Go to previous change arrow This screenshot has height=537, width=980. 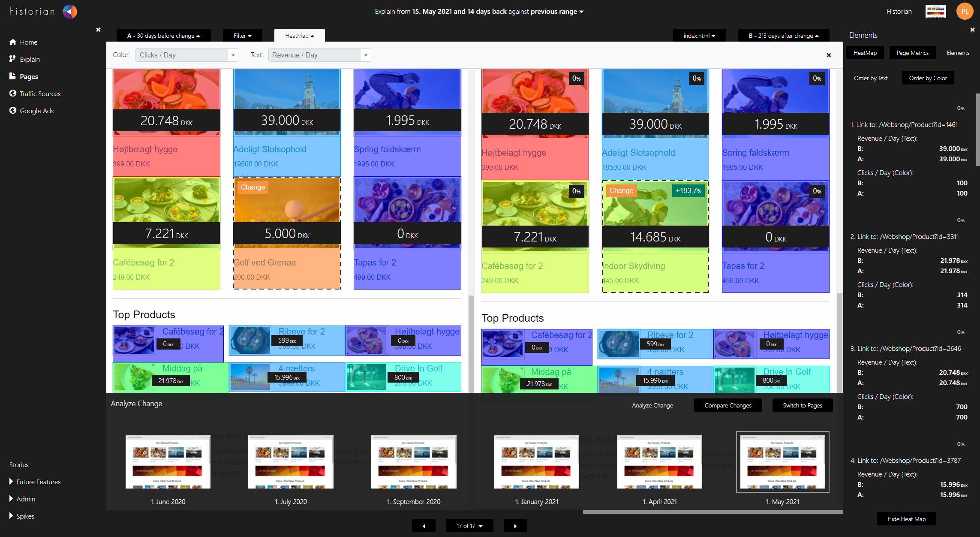424,526
